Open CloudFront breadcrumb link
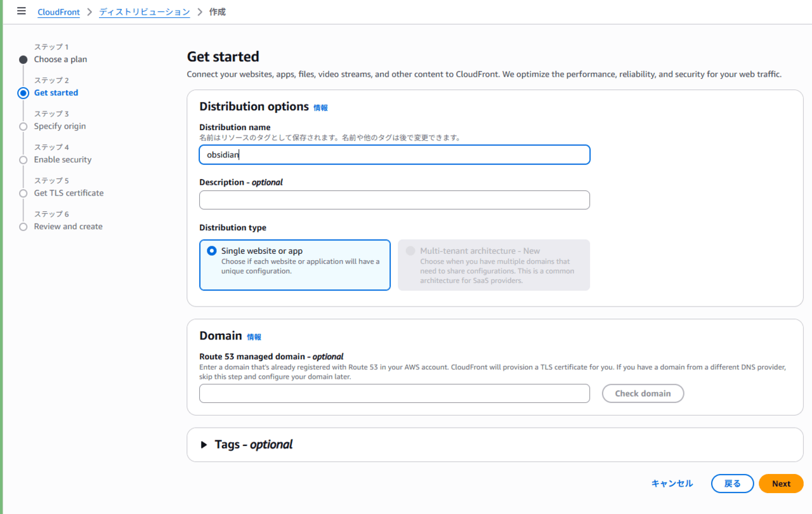This screenshot has width=812, height=514. pyautogui.click(x=58, y=12)
